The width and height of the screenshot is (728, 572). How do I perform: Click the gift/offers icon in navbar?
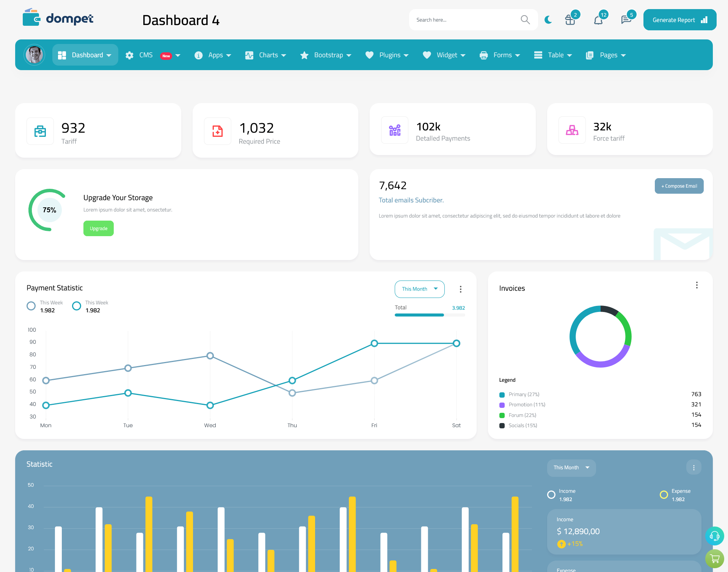pos(570,19)
